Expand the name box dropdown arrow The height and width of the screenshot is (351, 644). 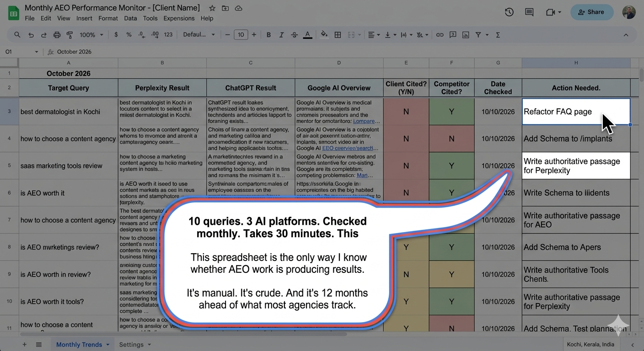[x=37, y=52]
